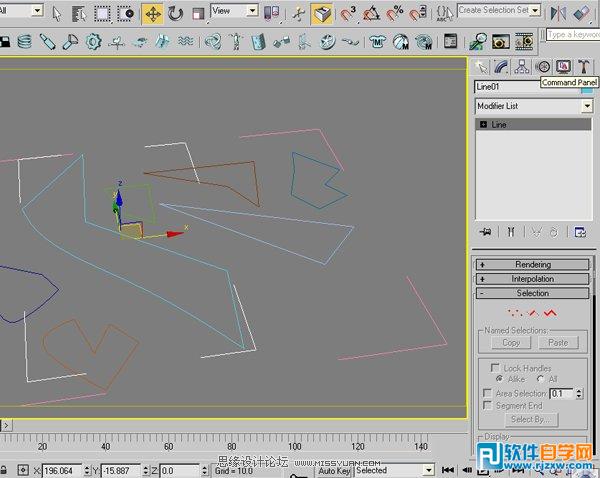Screen dimensions: 600x478
Task: Click the Select and Manipulate icon
Action: (x=299, y=14)
